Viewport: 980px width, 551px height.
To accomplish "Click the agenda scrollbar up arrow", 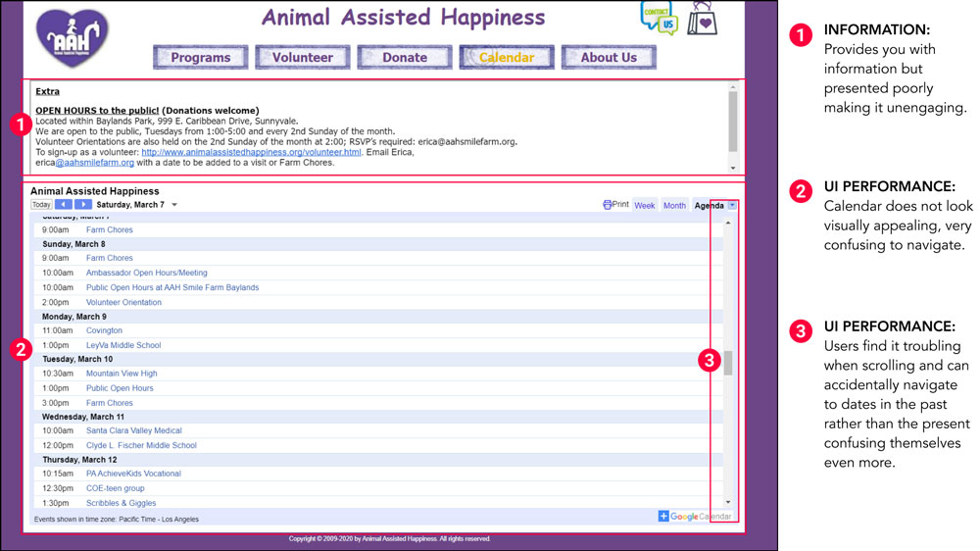I will click(x=728, y=223).
